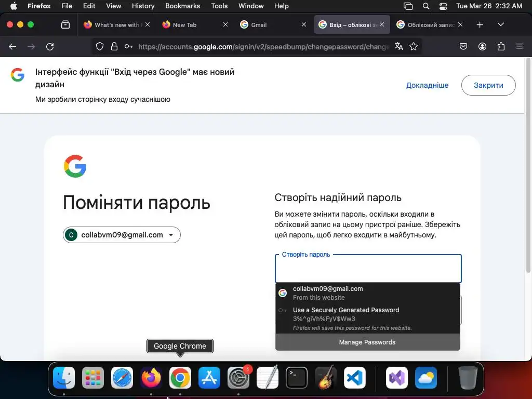This screenshot has height=399, width=532.
Task: Open System Settings in the Dock
Action: point(238,377)
